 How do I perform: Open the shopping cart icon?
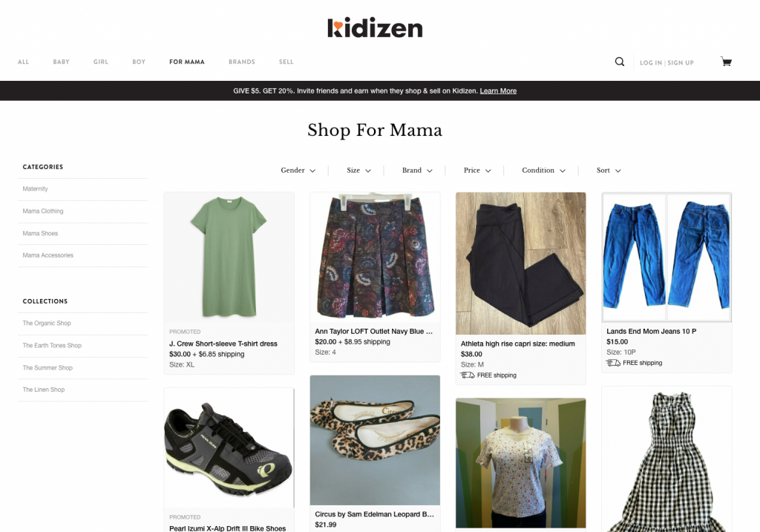coord(726,62)
